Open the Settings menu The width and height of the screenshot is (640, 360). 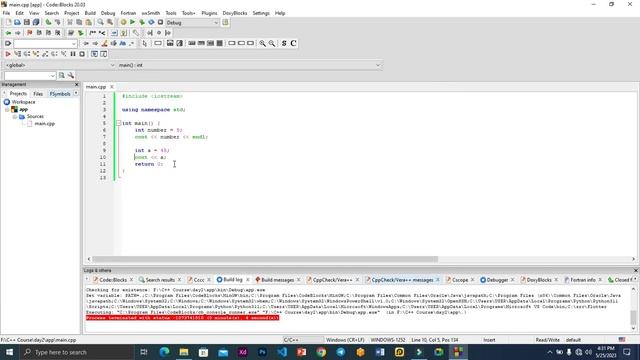[261, 13]
